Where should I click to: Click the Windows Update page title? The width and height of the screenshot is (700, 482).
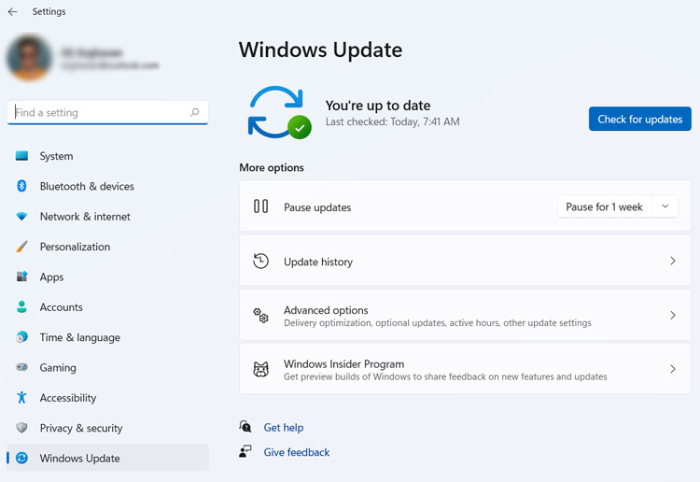[x=321, y=50]
